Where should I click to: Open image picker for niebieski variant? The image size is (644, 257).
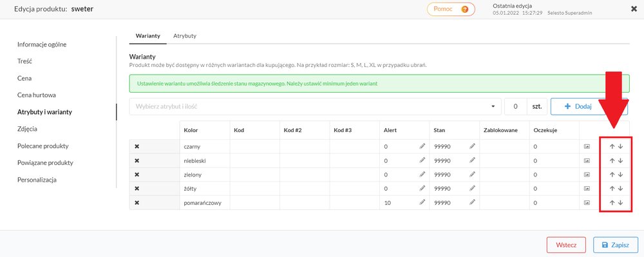(x=587, y=160)
